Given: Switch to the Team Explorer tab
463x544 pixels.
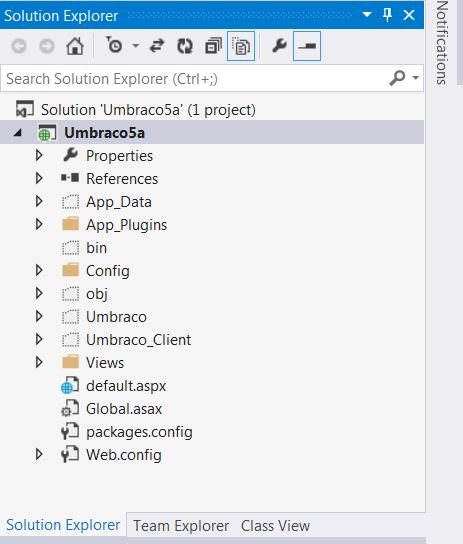Looking at the screenshot, I should point(181,526).
